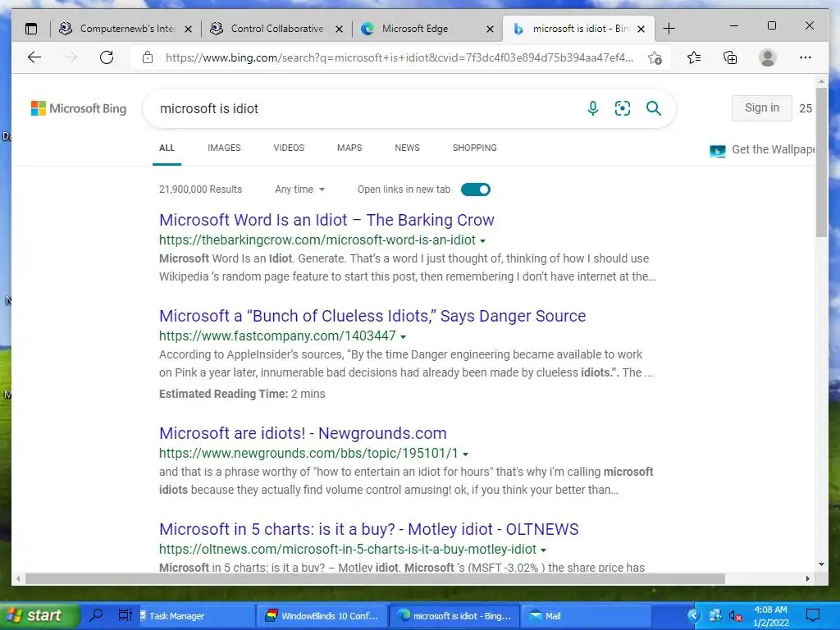Click the scroll right arrow
Image resolution: width=840 pixels, height=630 pixels.
pyautogui.click(x=808, y=578)
